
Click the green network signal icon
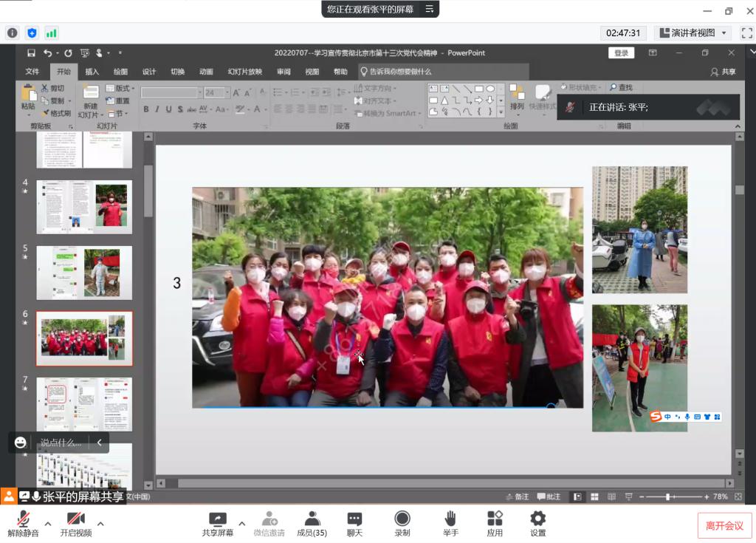pyautogui.click(x=52, y=33)
